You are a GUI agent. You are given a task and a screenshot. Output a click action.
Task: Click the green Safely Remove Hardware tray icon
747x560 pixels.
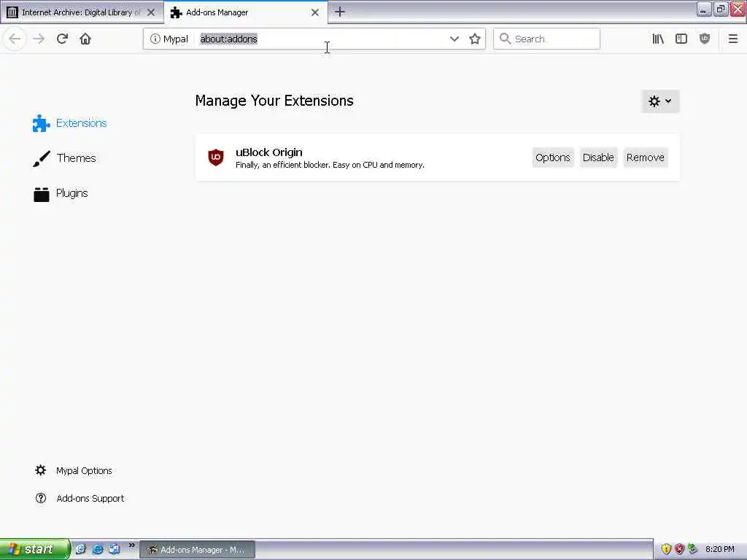coord(693,549)
